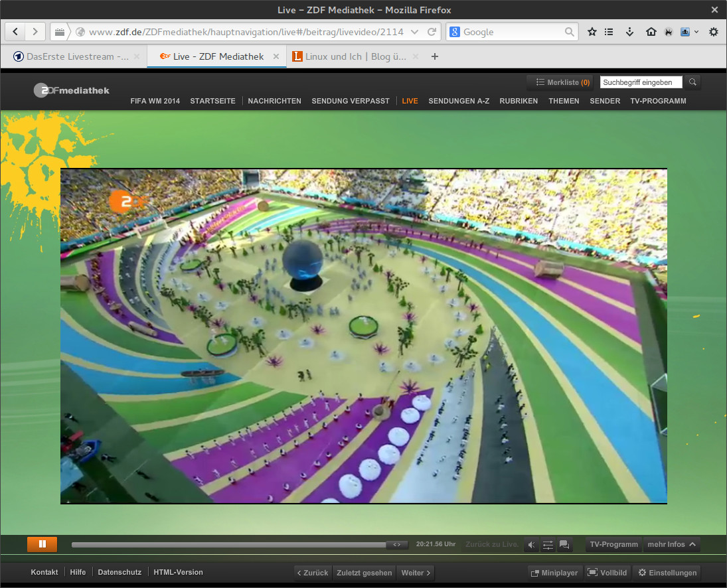The height and width of the screenshot is (588, 727).
Task: Pause the ZDF live stream
Action: pos(42,544)
